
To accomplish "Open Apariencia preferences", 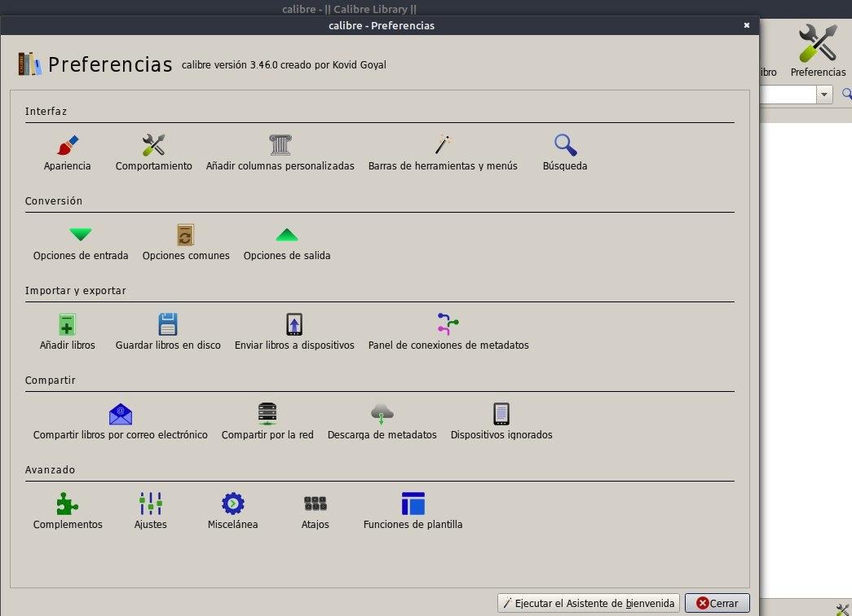I will pos(68,152).
